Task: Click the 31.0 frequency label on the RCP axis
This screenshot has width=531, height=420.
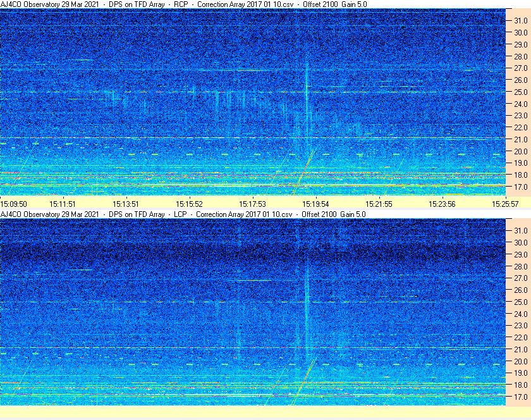Action: point(521,21)
